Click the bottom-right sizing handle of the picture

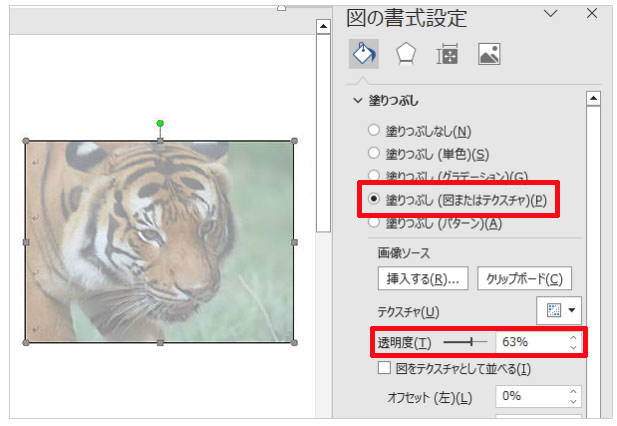(294, 343)
